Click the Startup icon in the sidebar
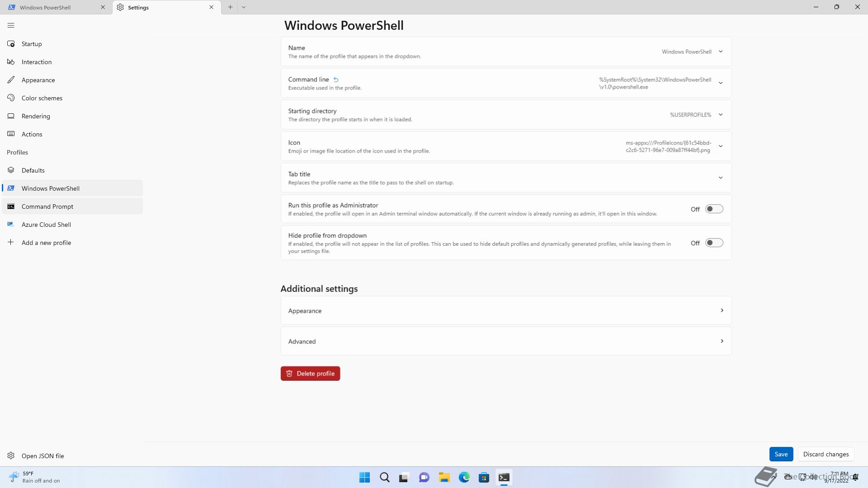Viewport: 868px width, 488px height. click(11, 44)
